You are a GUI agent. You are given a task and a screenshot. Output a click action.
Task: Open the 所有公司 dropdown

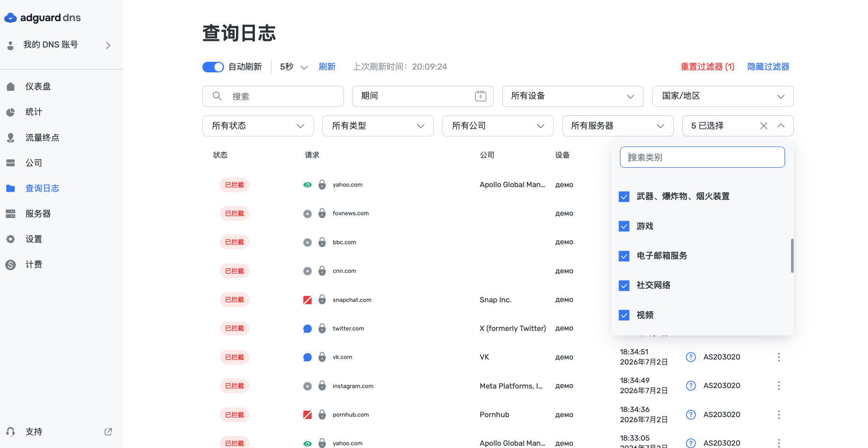click(498, 126)
